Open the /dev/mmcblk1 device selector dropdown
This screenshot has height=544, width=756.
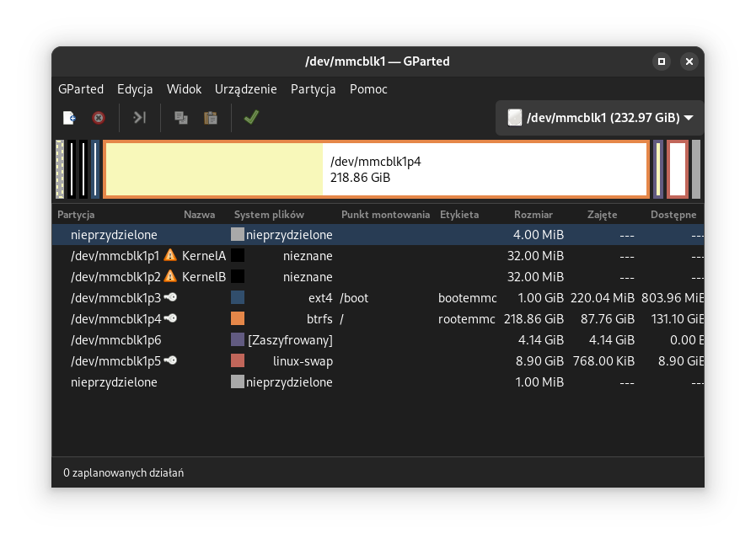[x=599, y=118]
